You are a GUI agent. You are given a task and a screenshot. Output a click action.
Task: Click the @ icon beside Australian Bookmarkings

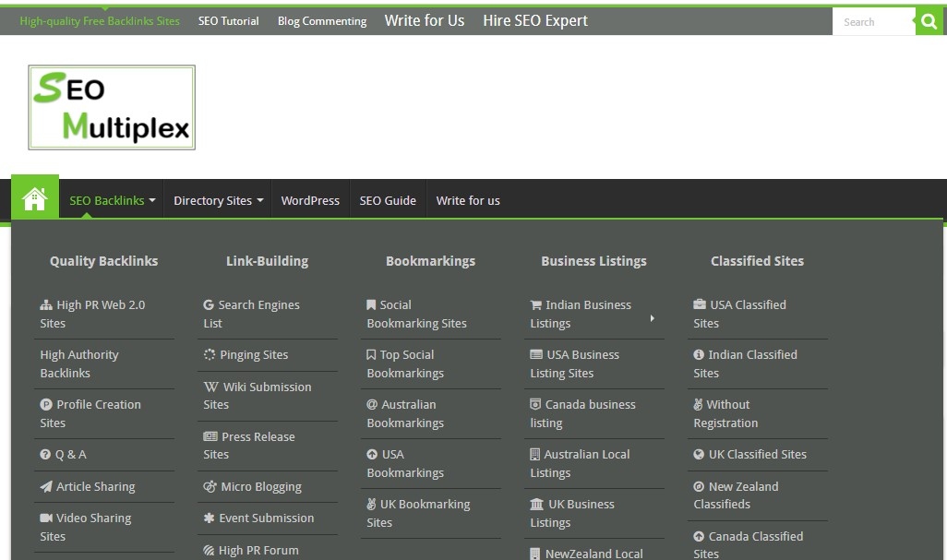pos(372,404)
